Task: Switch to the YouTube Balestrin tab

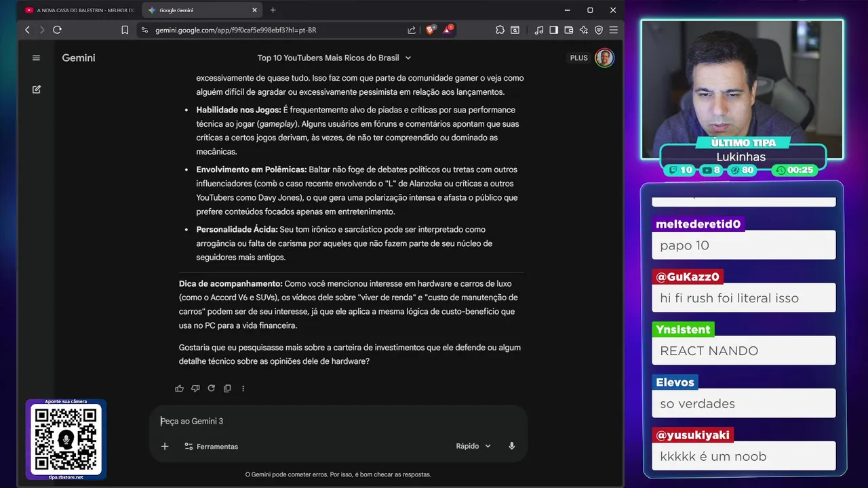Action: 79,10
